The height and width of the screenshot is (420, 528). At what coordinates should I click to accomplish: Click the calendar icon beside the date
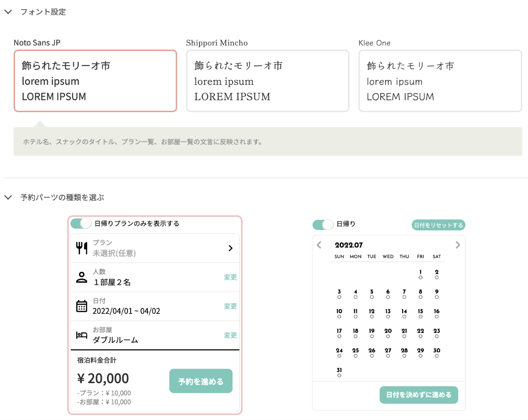(x=82, y=306)
